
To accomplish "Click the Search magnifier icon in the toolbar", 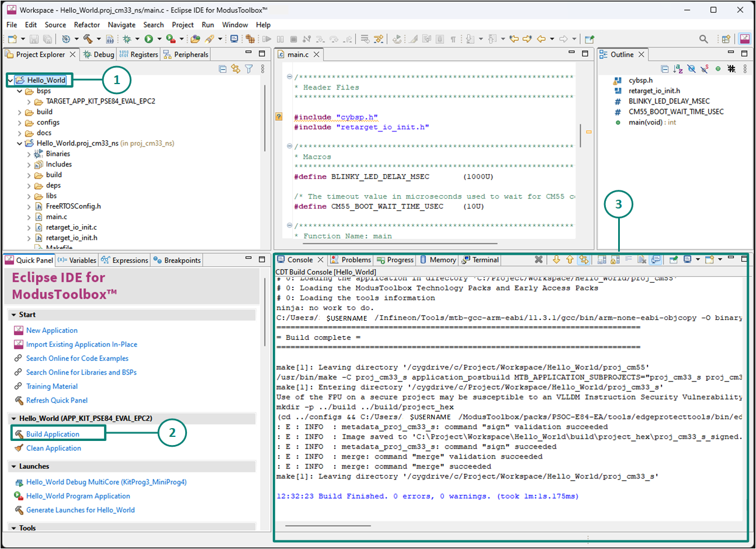I will click(703, 39).
